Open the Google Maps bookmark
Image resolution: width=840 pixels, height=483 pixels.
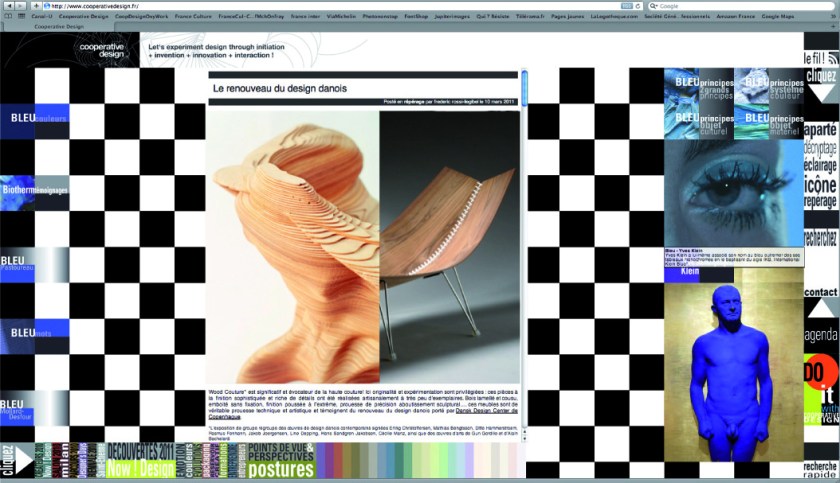coord(777,17)
